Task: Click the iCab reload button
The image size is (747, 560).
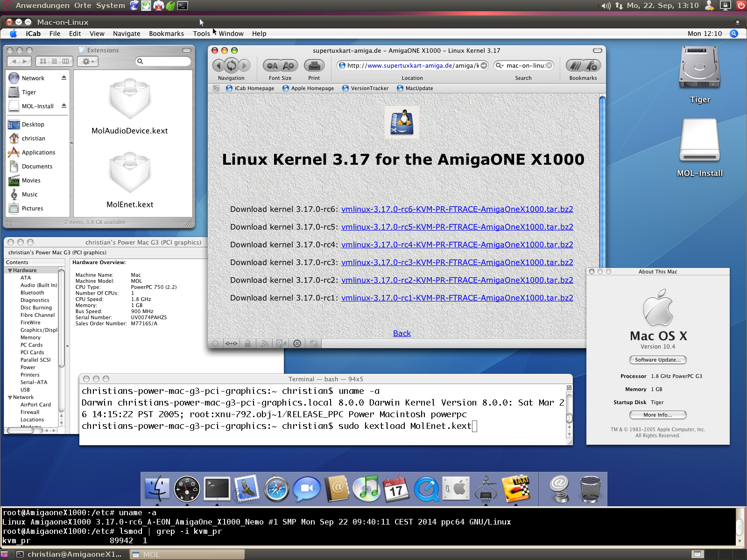Action: [x=231, y=66]
